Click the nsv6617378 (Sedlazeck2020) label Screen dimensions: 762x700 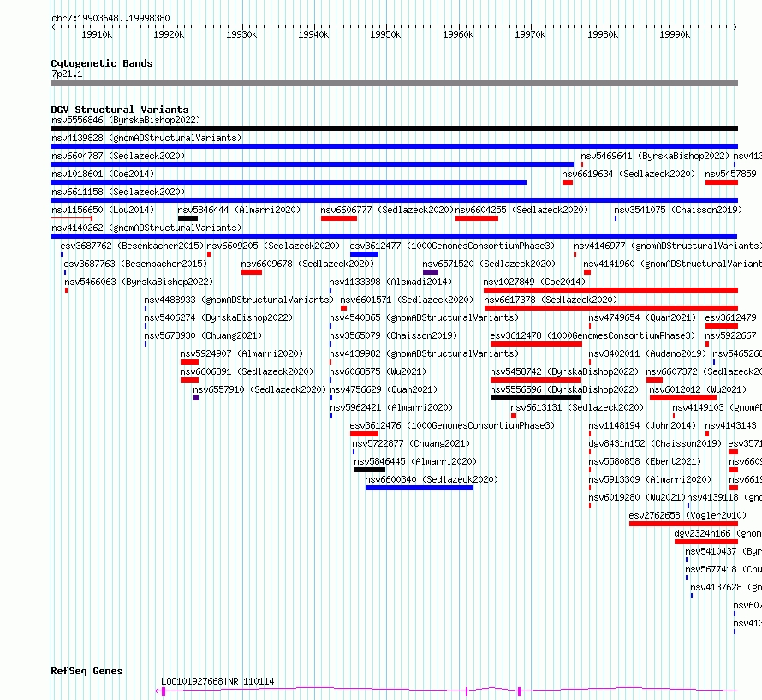point(551,300)
